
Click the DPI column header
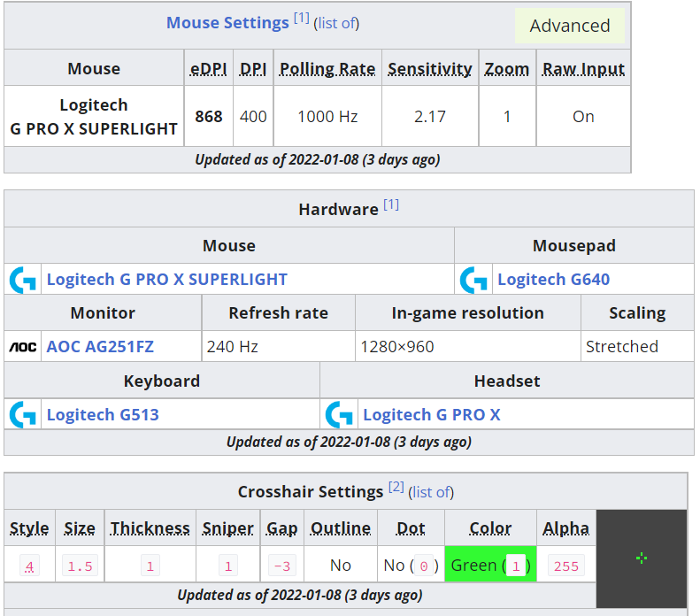point(253,69)
